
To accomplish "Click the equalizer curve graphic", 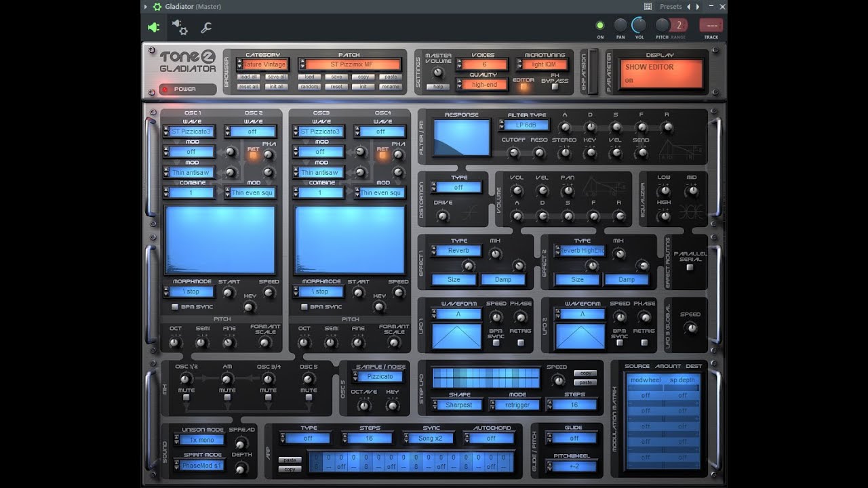I will (692, 213).
